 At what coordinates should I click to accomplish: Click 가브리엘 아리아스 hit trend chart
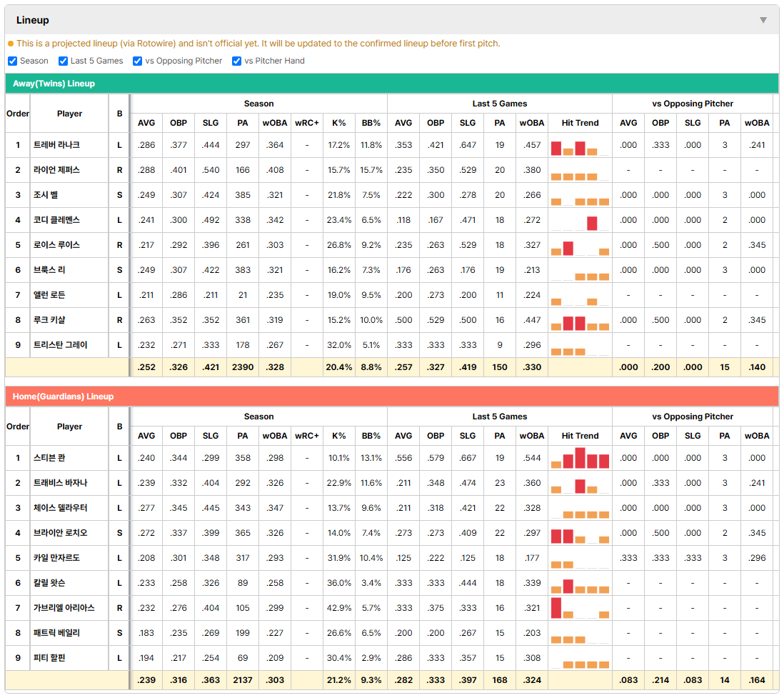tap(580, 608)
